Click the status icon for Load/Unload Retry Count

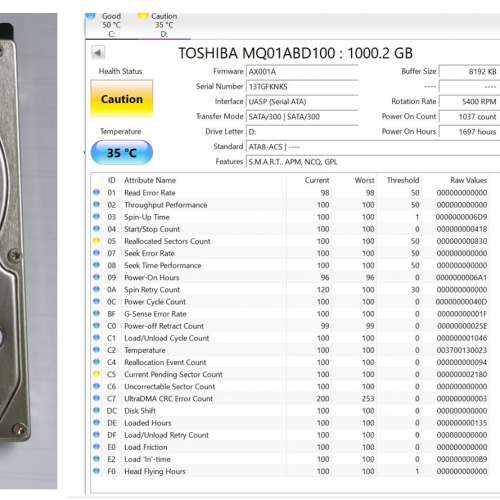pyautogui.click(x=97, y=435)
